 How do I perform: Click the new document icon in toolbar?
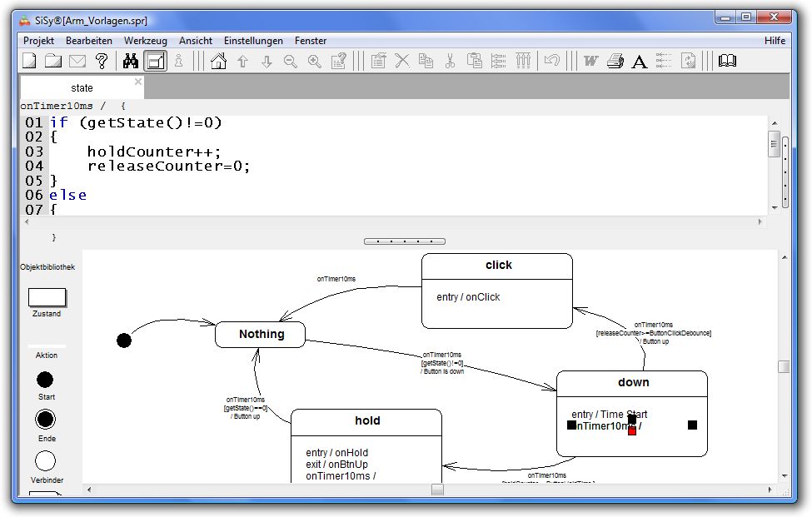[x=29, y=61]
